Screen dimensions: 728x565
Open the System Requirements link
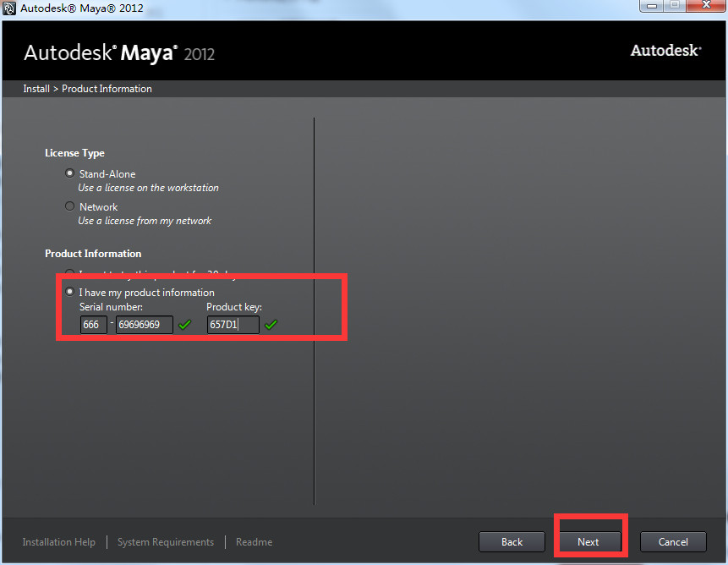click(x=166, y=542)
